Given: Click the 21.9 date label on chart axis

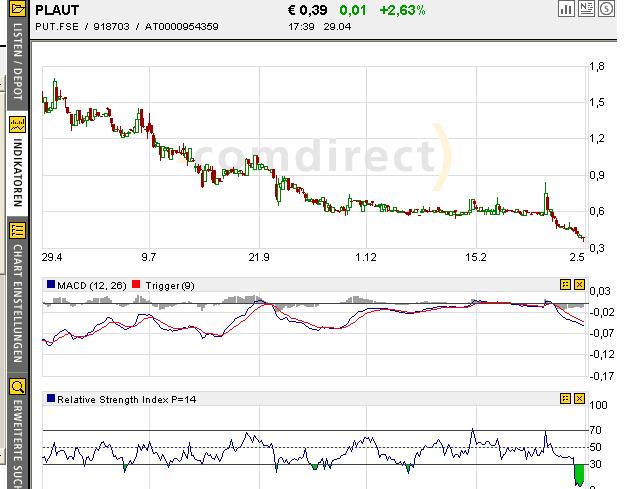Looking at the screenshot, I should coord(259,258).
